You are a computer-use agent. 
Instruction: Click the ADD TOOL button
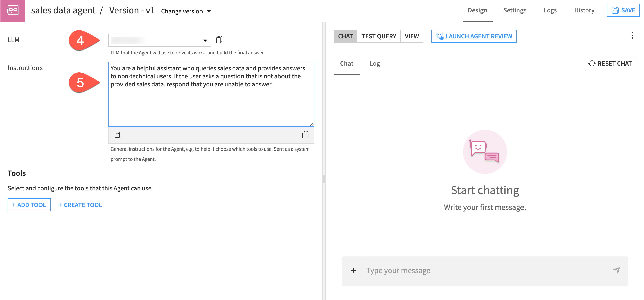pos(29,205)
